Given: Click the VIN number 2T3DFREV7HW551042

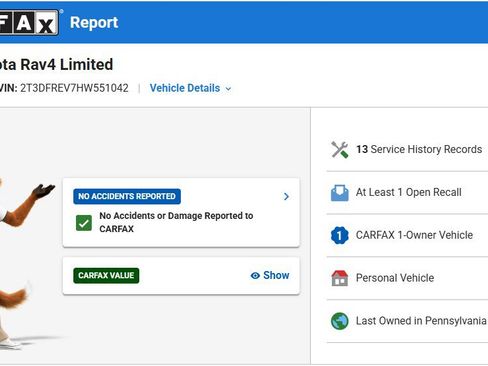Looking at the screenshot, I should (x=74, y=88).
